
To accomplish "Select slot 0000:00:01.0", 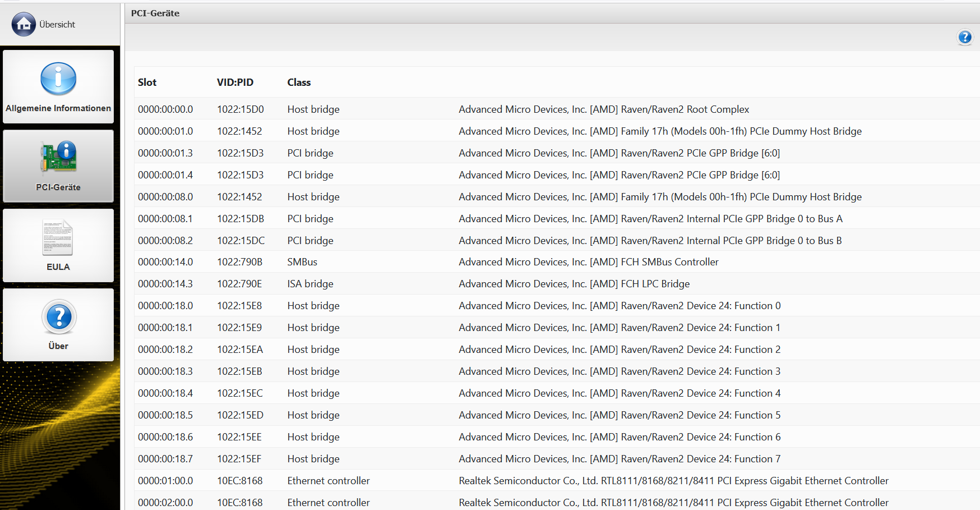I will (165, 131).
